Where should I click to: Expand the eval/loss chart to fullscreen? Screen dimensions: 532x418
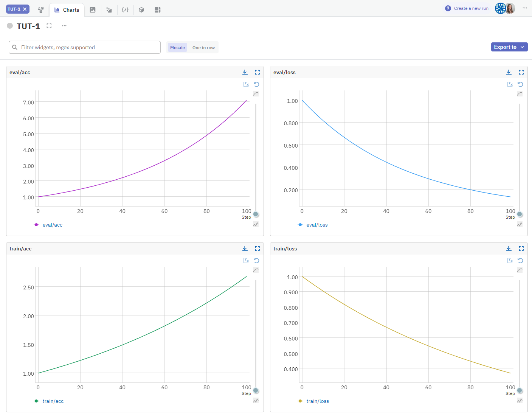[521, 72]
